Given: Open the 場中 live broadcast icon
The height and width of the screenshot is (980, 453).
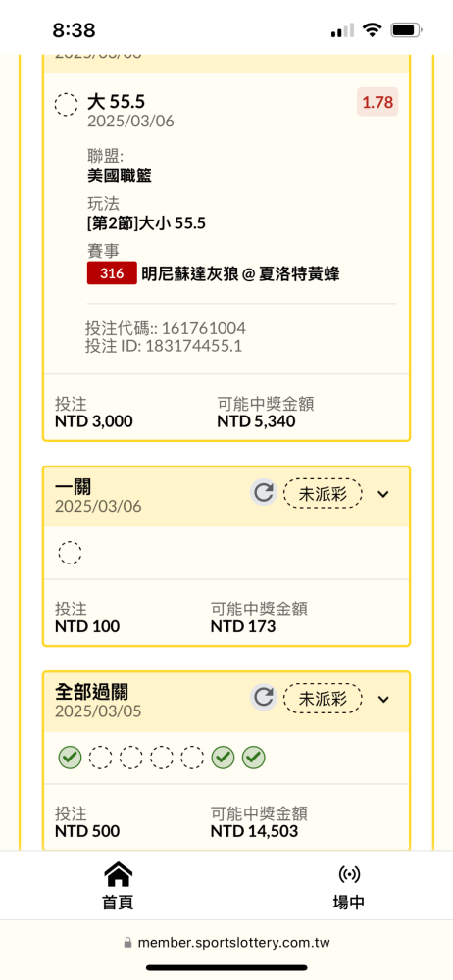Looking at the screenshot, I should 348,874.
